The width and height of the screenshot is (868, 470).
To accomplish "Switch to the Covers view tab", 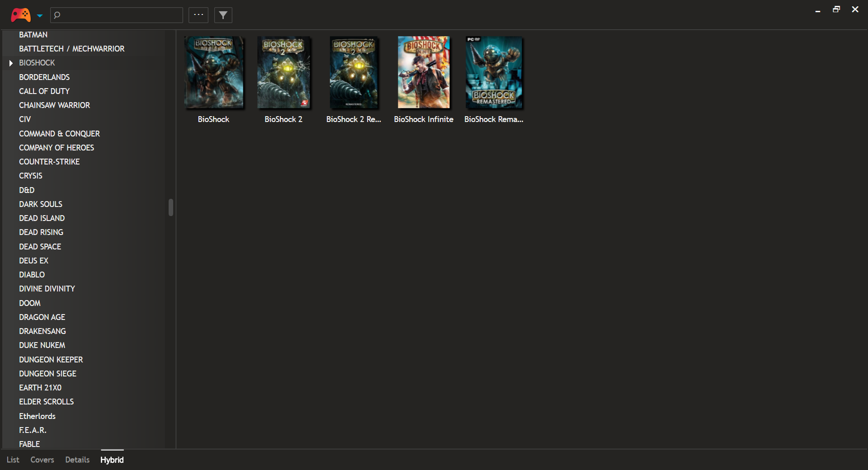I will click(x=42, y=460).
